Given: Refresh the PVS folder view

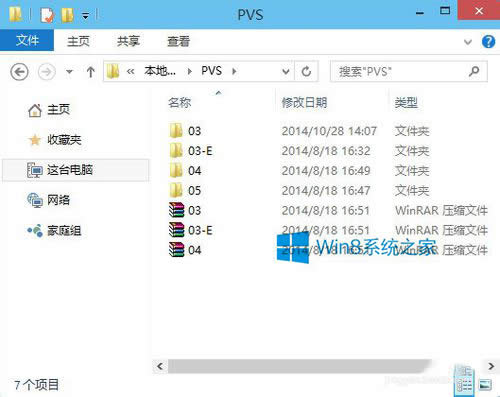Looking at the screenshot, I should 306,71.
